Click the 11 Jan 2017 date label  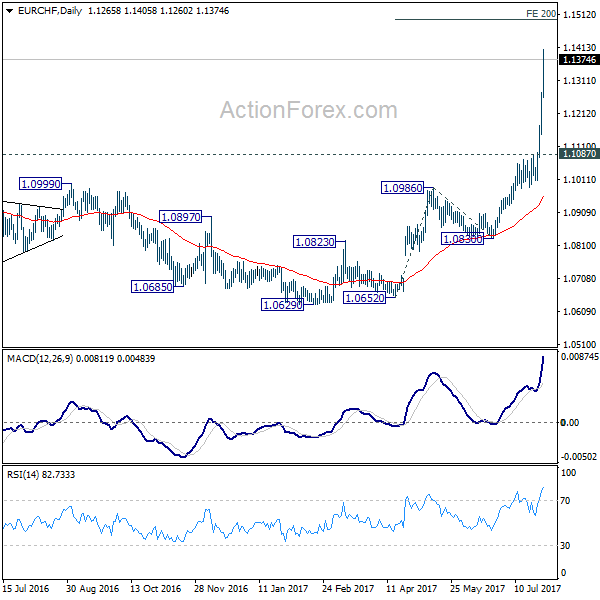pyautogui.click(x=283, y=589)
